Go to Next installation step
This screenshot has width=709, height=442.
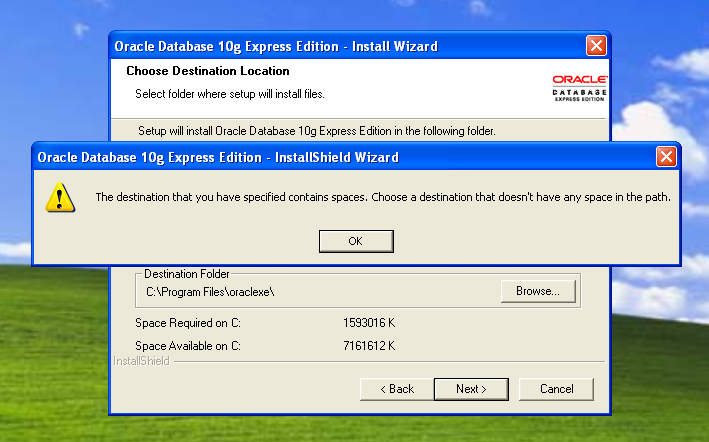[471, 389]
